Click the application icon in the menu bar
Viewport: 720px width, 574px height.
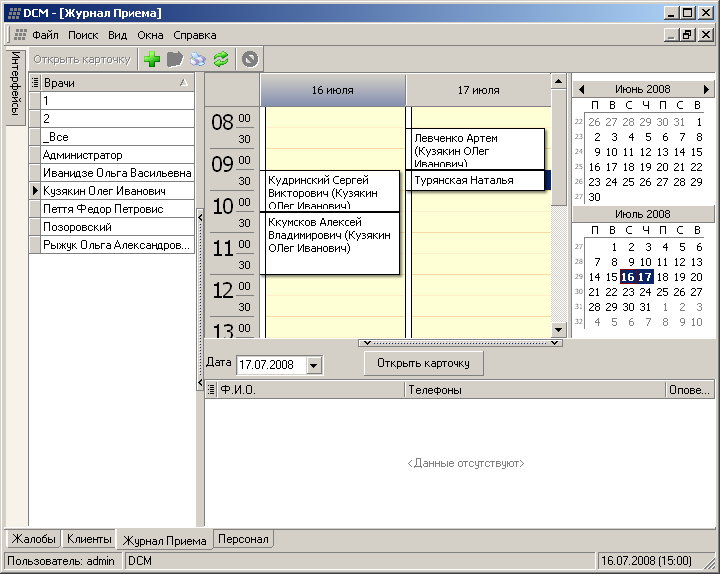pos(20,35)
